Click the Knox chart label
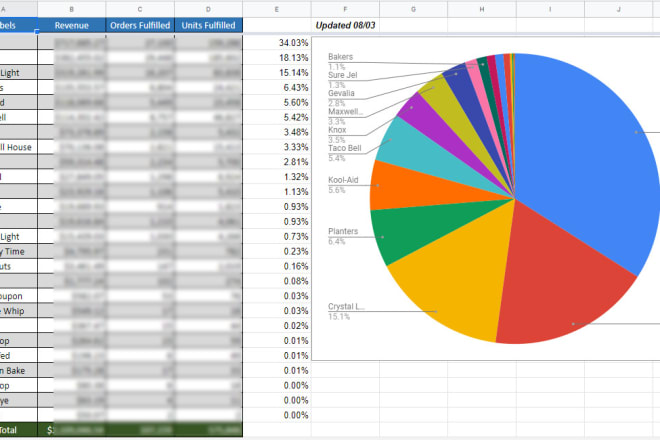Screen dimensions: 660x440 coord(337,130)
